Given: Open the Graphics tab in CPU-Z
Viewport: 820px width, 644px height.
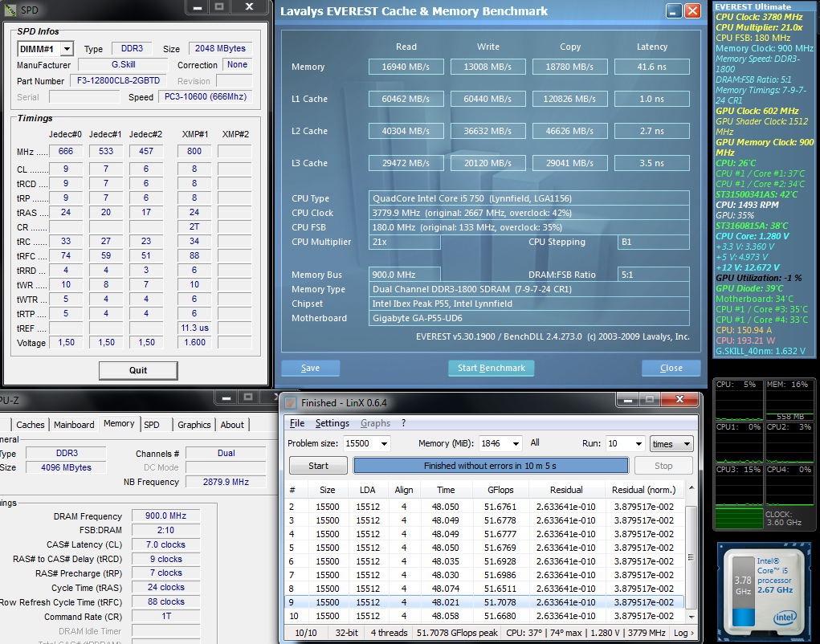Looking at the screenshot, I should click(x=194, y=425).
